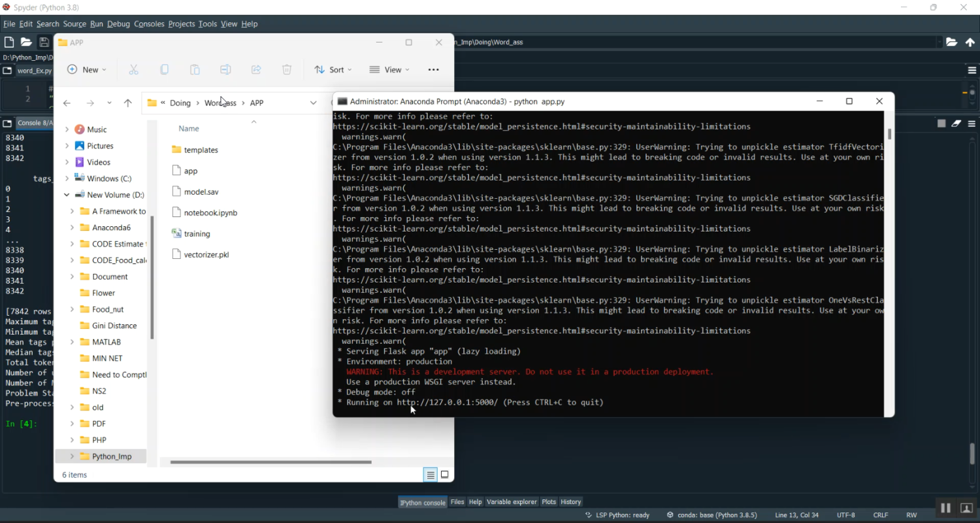The width and height of the screenshot is (980, 523).
Task: Switch to large icons view toggle
Action: pos(445,475)
